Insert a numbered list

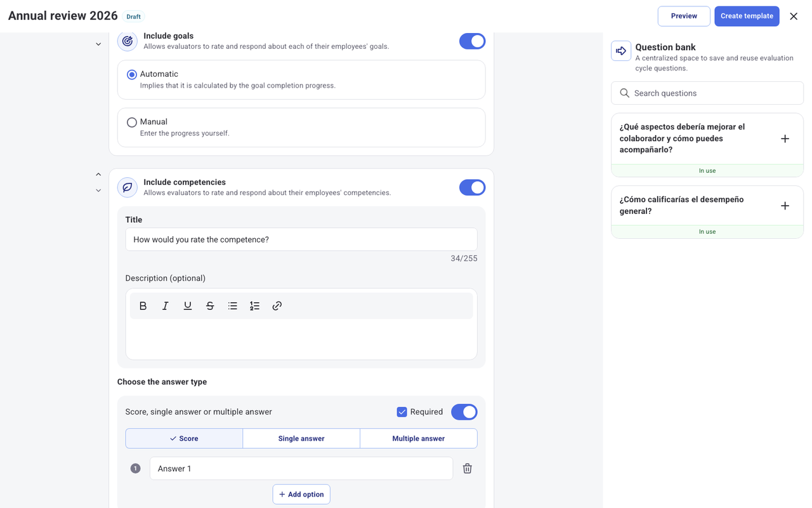255,306
